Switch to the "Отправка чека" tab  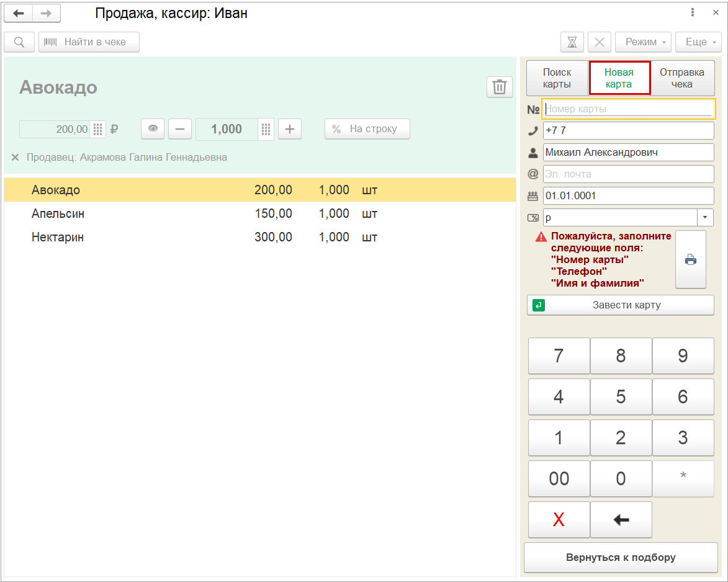(682, 78)
